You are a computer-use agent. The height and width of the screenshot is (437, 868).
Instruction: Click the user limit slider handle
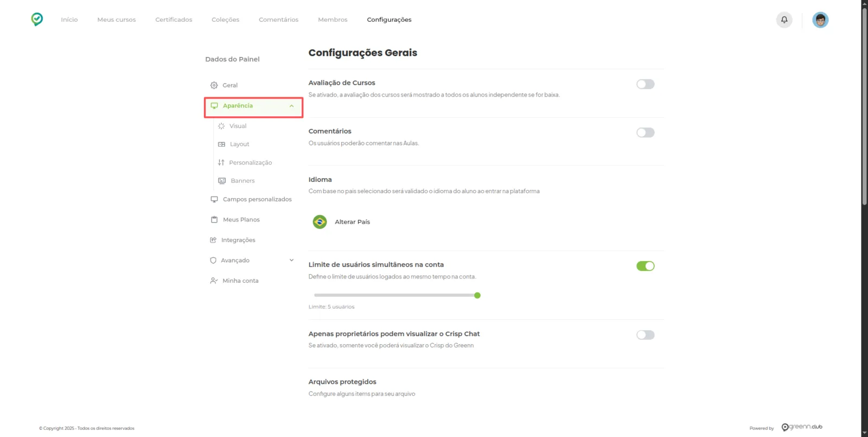477,295
